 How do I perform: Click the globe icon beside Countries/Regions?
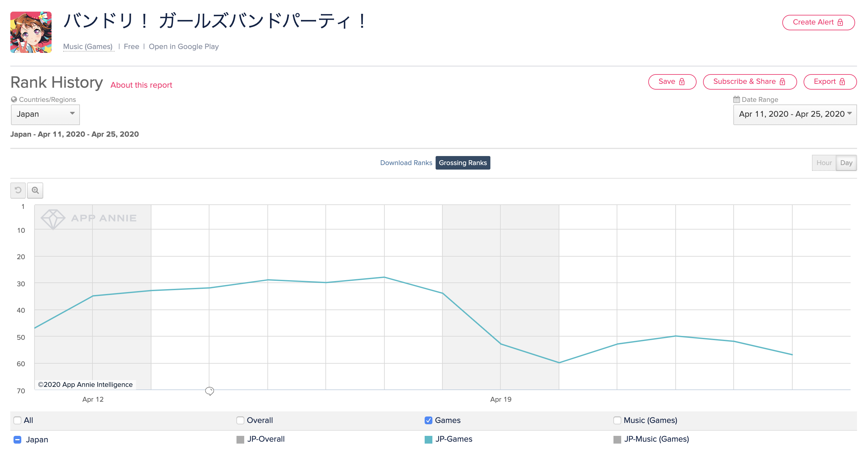[x=14, y=100]
